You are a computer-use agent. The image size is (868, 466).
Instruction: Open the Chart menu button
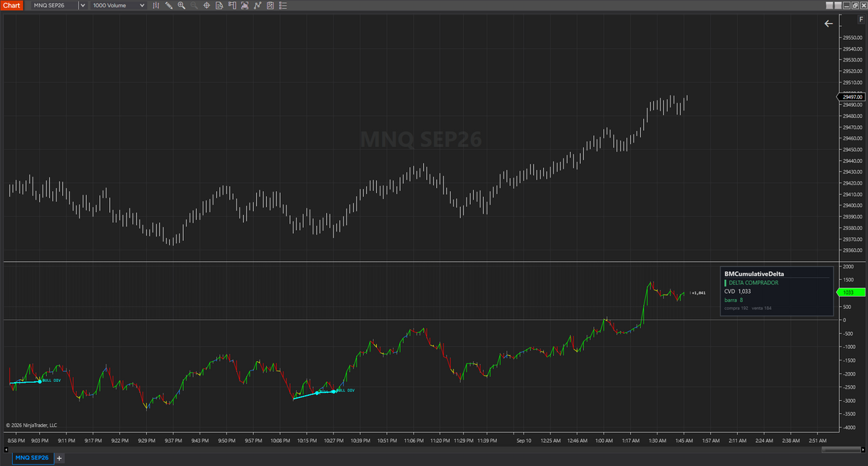pyautogui.click(x=12, y=5)
